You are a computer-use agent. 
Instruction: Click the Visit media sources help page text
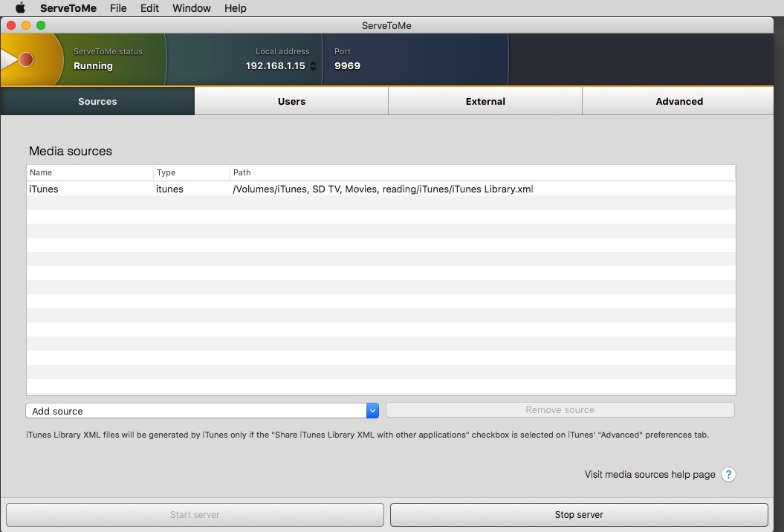[x=650, y=475]
